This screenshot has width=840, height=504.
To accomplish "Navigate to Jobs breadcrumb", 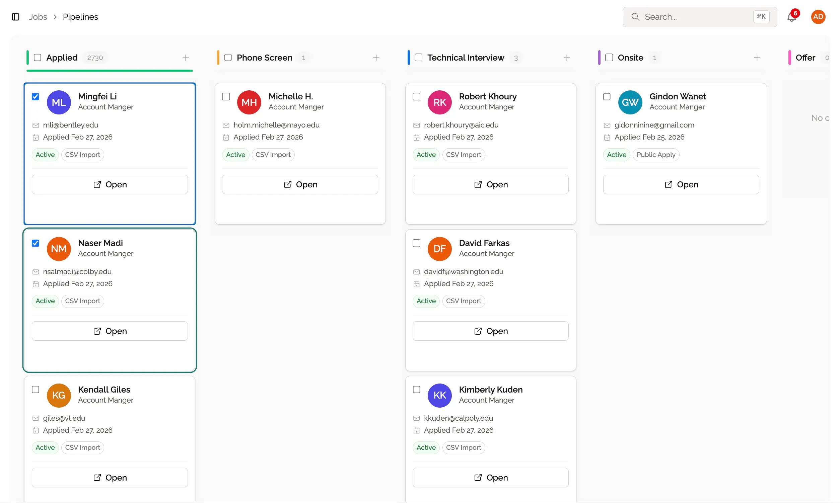I will point(38,16).
